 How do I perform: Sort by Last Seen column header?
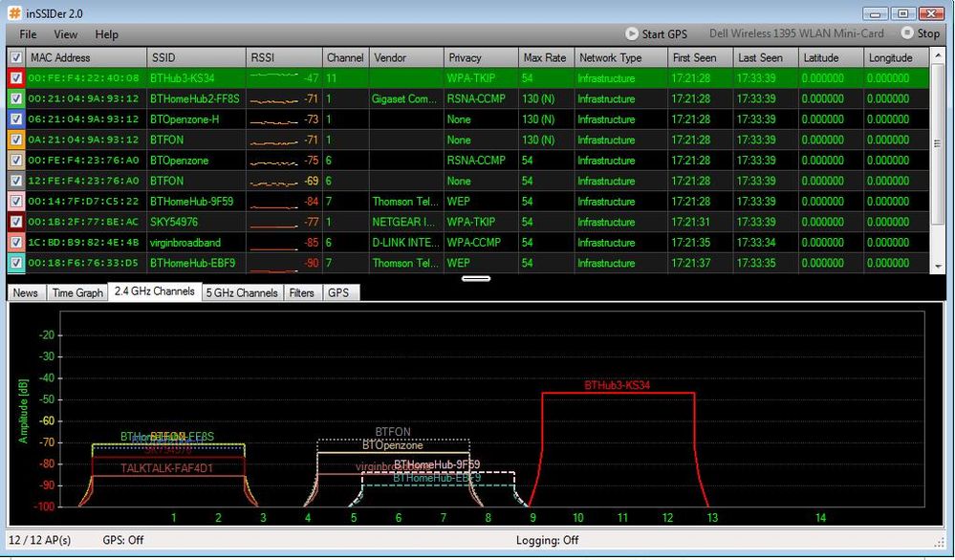[766, 58]
